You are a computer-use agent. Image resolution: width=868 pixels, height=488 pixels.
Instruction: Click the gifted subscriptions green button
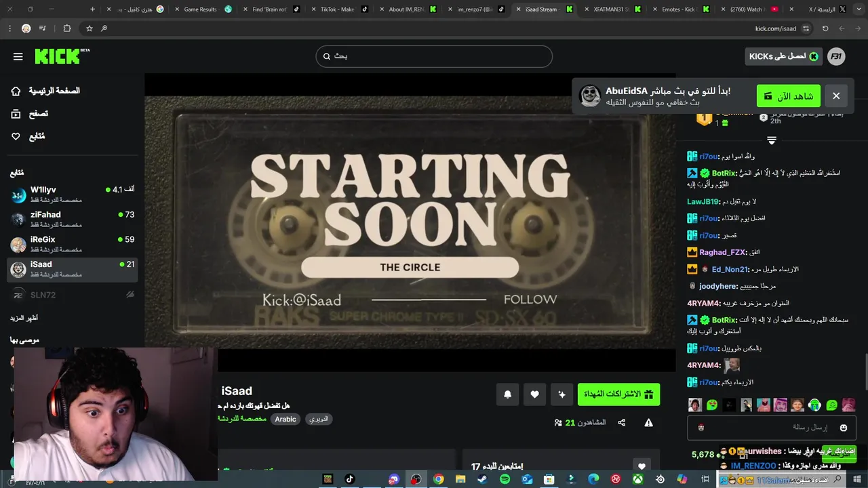[x=618, y=394]
